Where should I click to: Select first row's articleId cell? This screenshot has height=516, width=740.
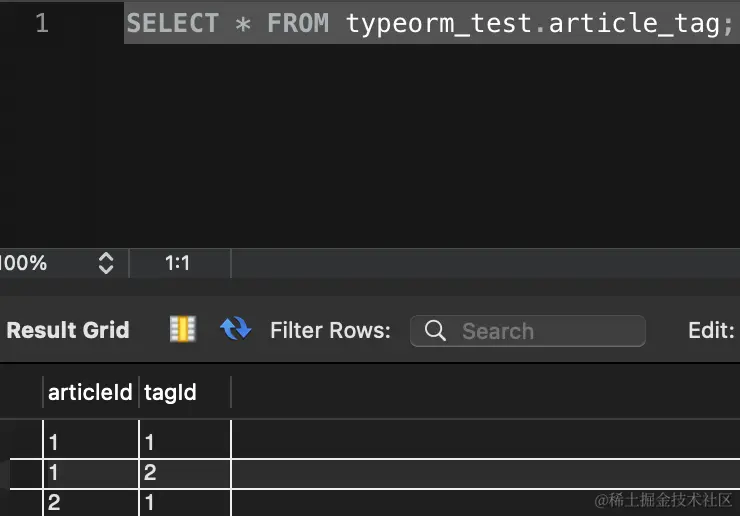(90, 441)
